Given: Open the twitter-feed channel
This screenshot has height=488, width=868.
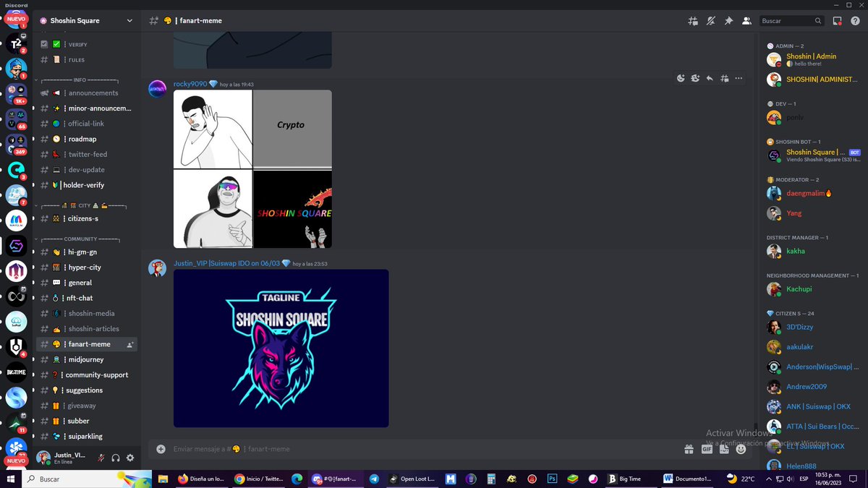Looking at the screenshot, I should [87, 154].
